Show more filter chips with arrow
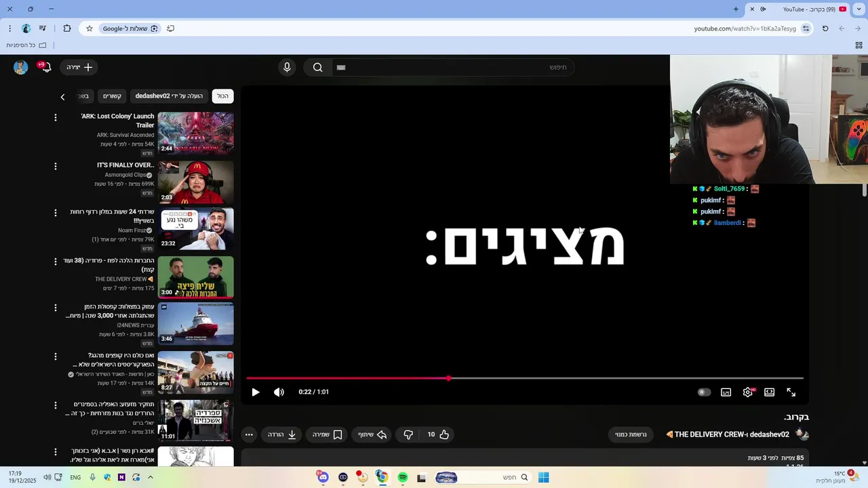 click(62, 97)
